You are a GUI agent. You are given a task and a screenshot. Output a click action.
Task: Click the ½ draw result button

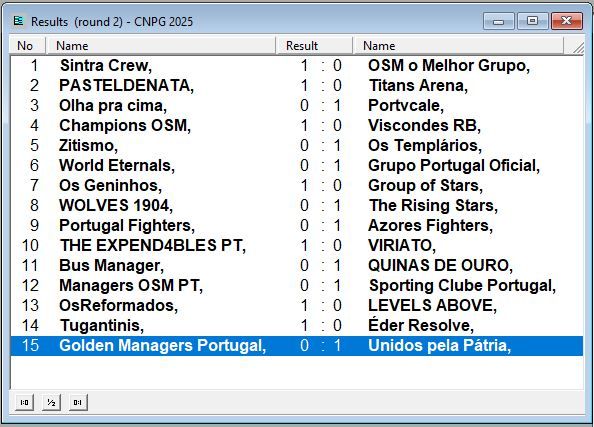[x=52, y=402]
